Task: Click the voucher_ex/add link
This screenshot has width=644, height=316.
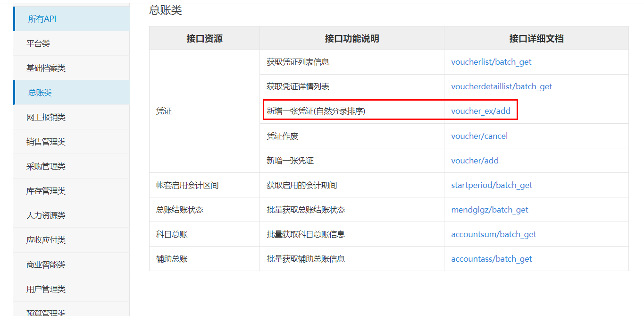Action: [481, 111]
